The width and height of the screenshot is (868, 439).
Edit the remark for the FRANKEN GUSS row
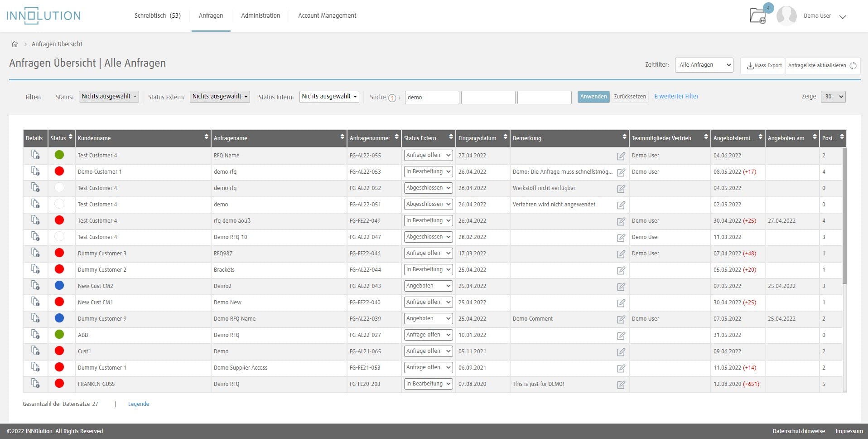(621, 384)
